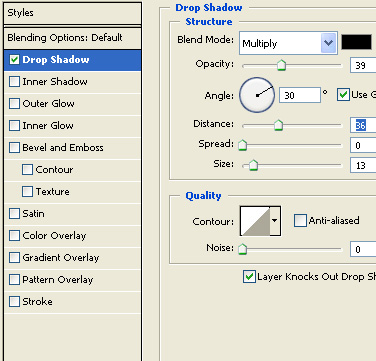The image size is (376, 361).
Task: Toggle the Anti-aliased checkbox
Action: 300,221
